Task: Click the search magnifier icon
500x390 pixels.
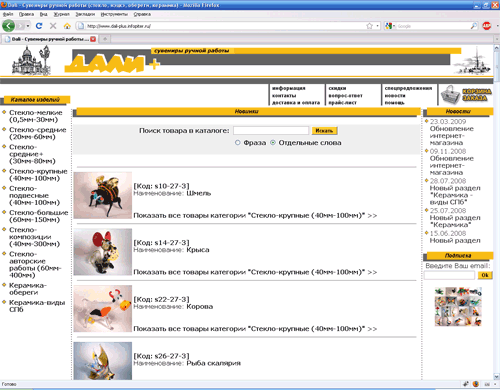Action: point(473,26)
